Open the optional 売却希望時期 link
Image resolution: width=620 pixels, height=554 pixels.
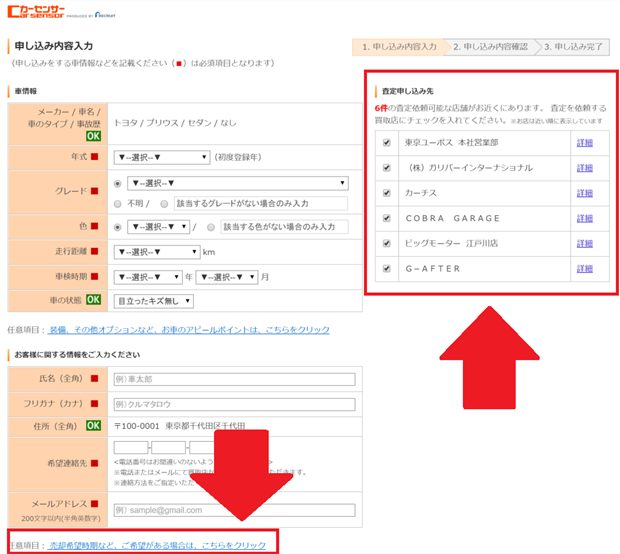coord(157,545)
